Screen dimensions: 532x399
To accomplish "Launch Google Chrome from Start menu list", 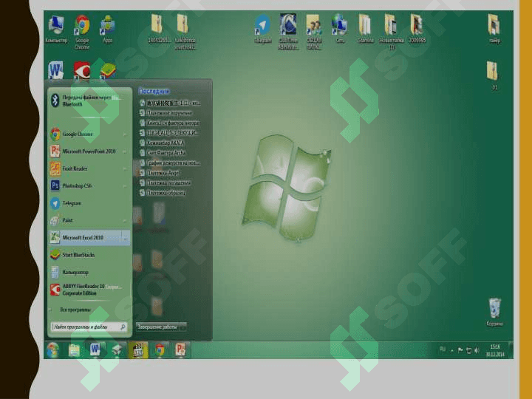I will pyautogui.click(x=89, y=134).
